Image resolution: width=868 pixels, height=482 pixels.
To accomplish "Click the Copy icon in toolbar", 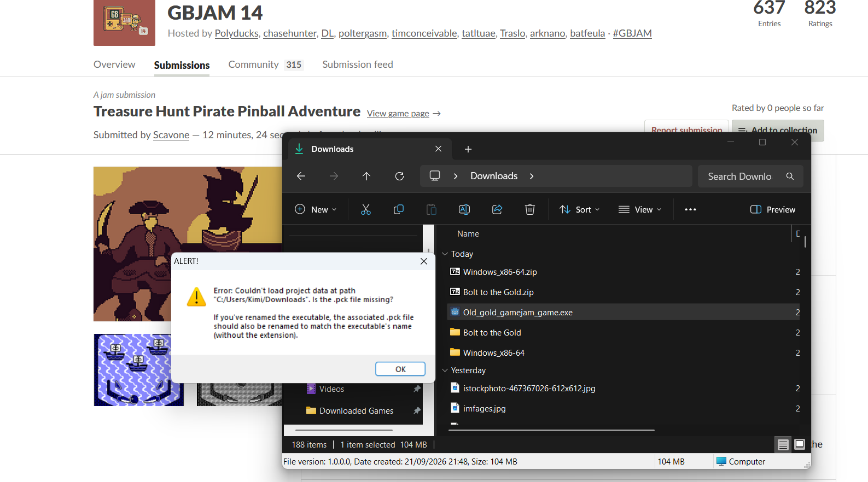I will 399,209.
